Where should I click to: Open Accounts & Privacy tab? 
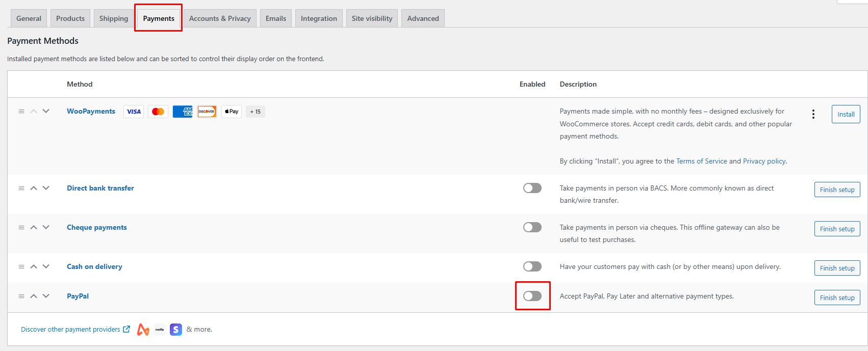pyautogui.click(x=220, y=18)
